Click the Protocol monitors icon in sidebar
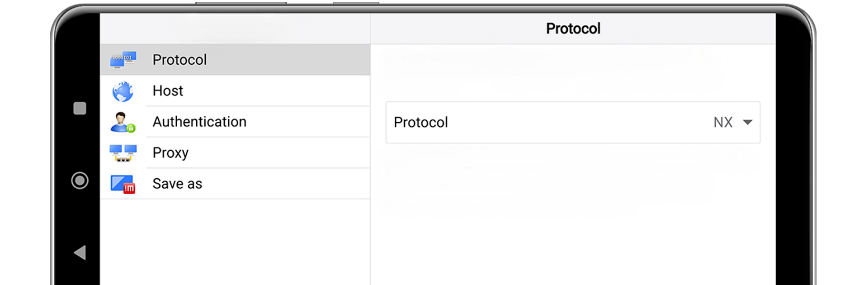 (x=123, y=60)
